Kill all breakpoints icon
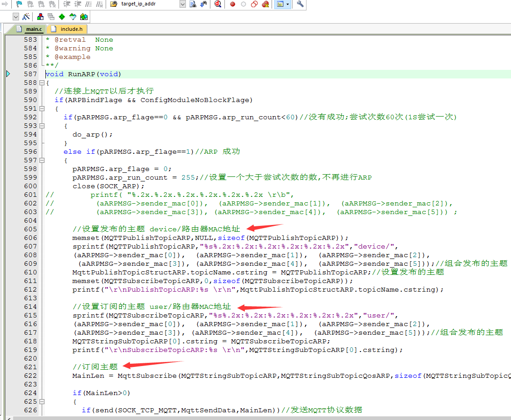This screenshot has width=511, height=420. point(266,4)
